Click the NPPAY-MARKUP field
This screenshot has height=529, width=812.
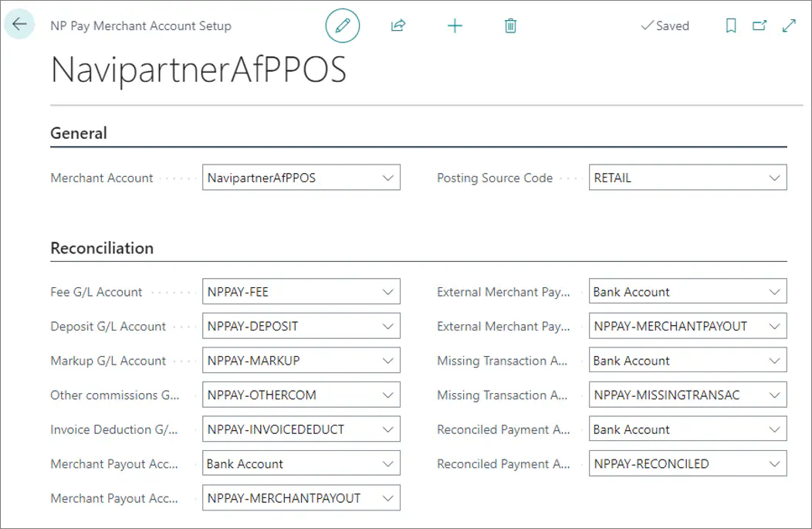(301, 361)
